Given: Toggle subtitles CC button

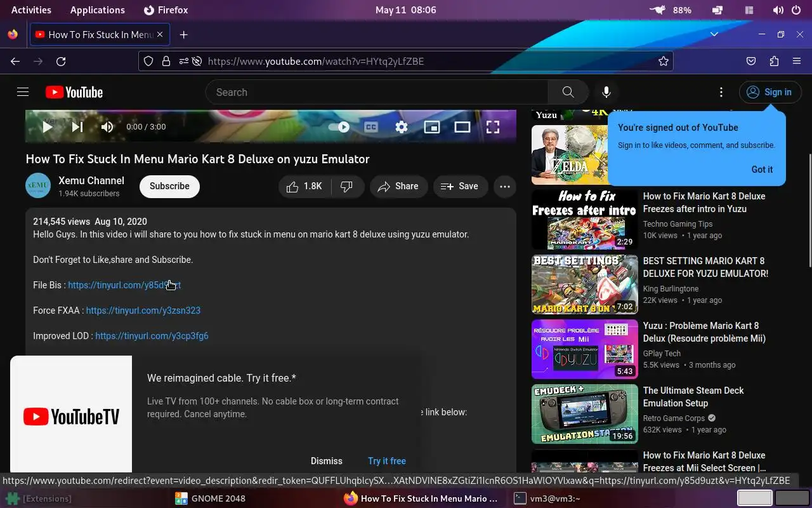Looking at the screenshot, I should pyautogui.click(x=371, y=127).
